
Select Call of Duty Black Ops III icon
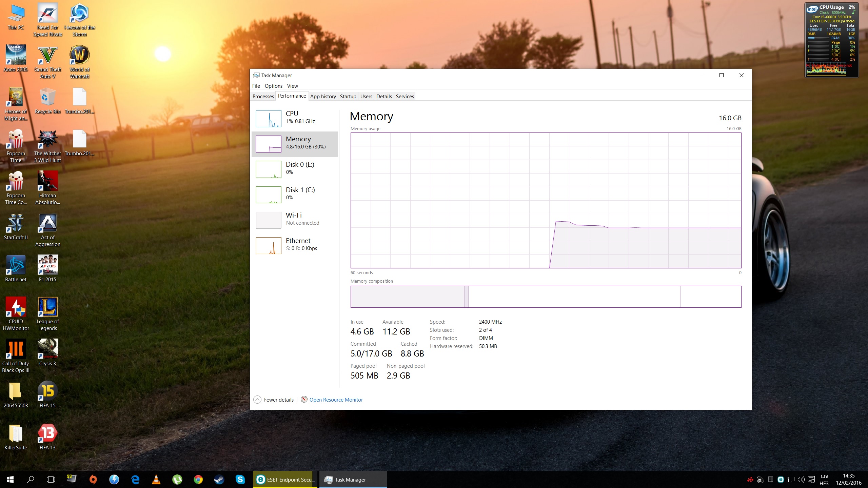(16, 357)
